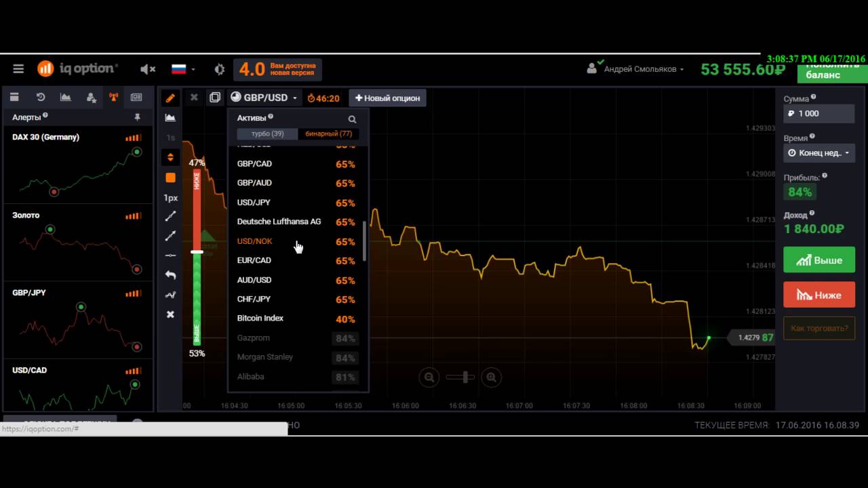Click the undo arrow tool

170,275
